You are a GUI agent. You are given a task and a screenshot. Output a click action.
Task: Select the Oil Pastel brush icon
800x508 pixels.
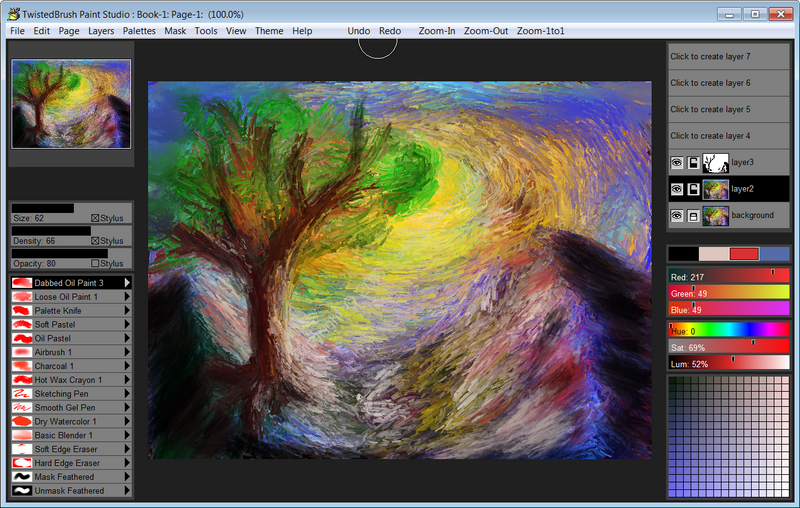pos(22,338)
